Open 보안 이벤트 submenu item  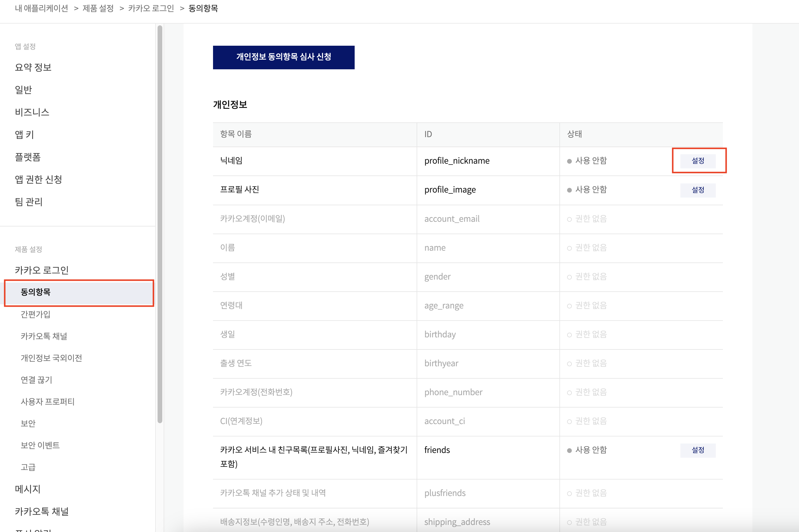[40, 445]
